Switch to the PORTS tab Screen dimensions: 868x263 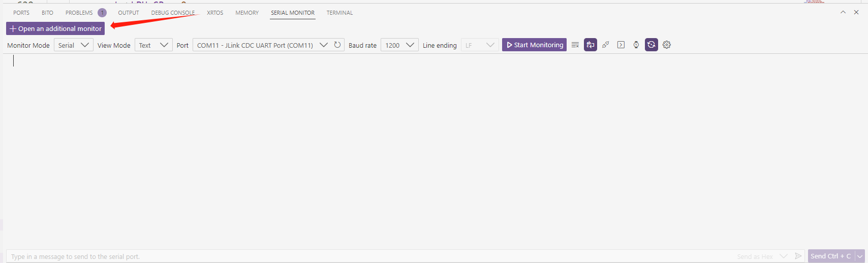(21, 13)
